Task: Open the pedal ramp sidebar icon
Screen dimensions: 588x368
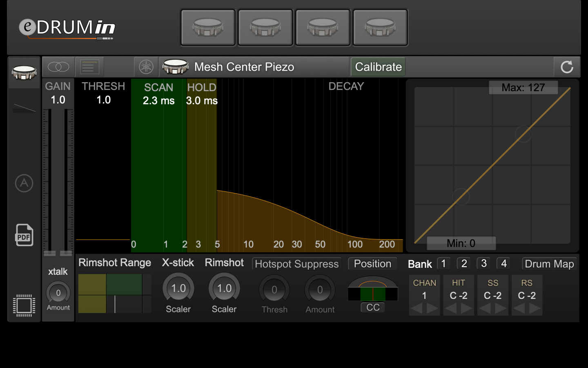Action: [24, 108]
